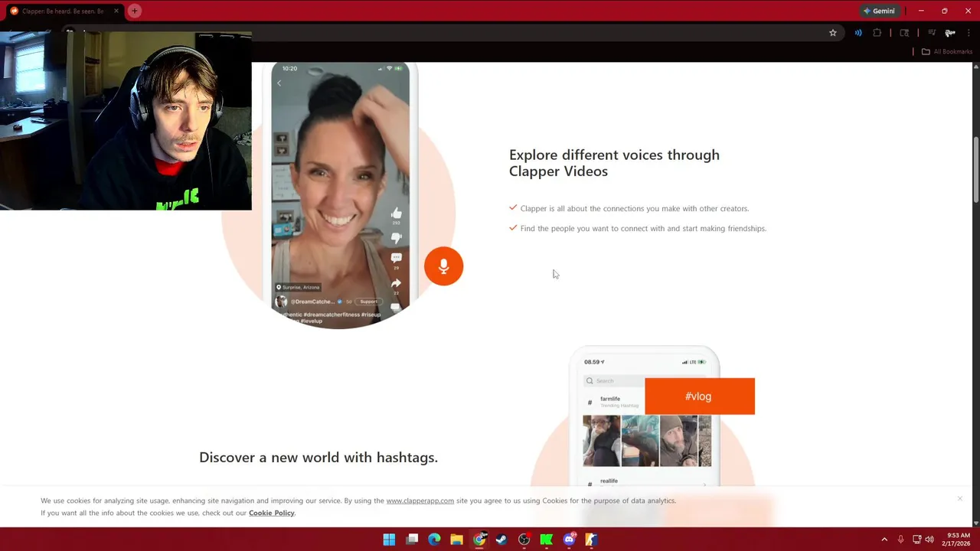980x551 pixels.
Task: Tap the share arrow on phone video
Action: [x=396, y=283]
